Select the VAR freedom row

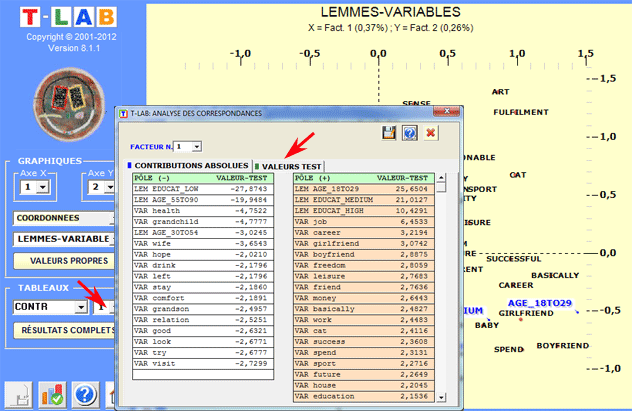click(364, 265)
